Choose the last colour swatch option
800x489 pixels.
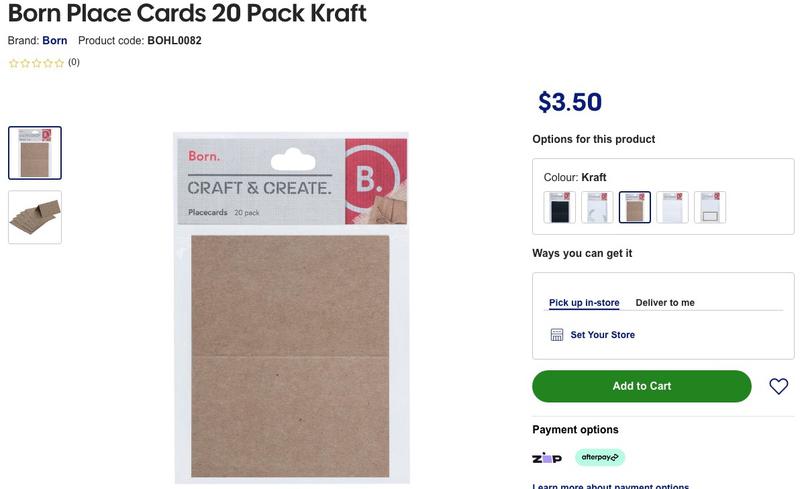click(x=710, y=207)
